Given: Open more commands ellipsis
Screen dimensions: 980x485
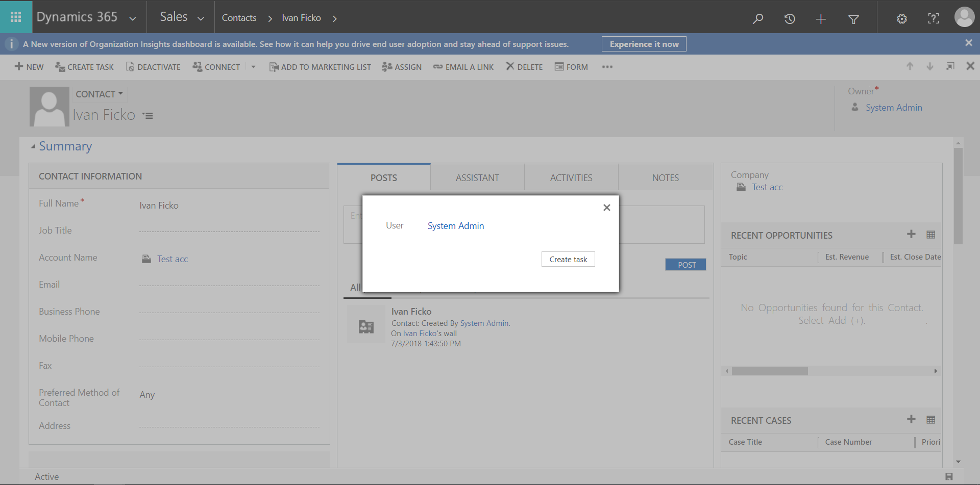Looking at the screenshot, I should click(607, 67).
